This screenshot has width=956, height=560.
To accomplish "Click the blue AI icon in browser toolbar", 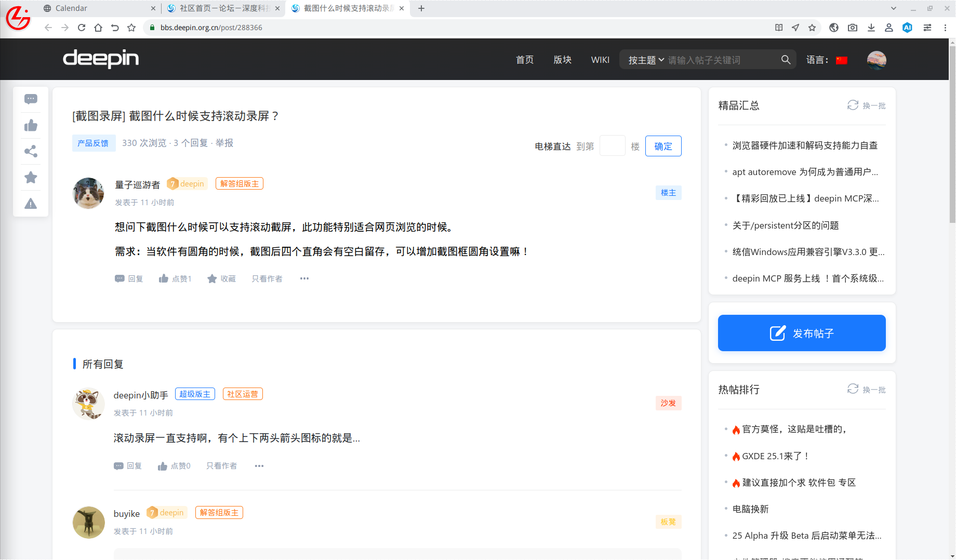I will 907,28.
